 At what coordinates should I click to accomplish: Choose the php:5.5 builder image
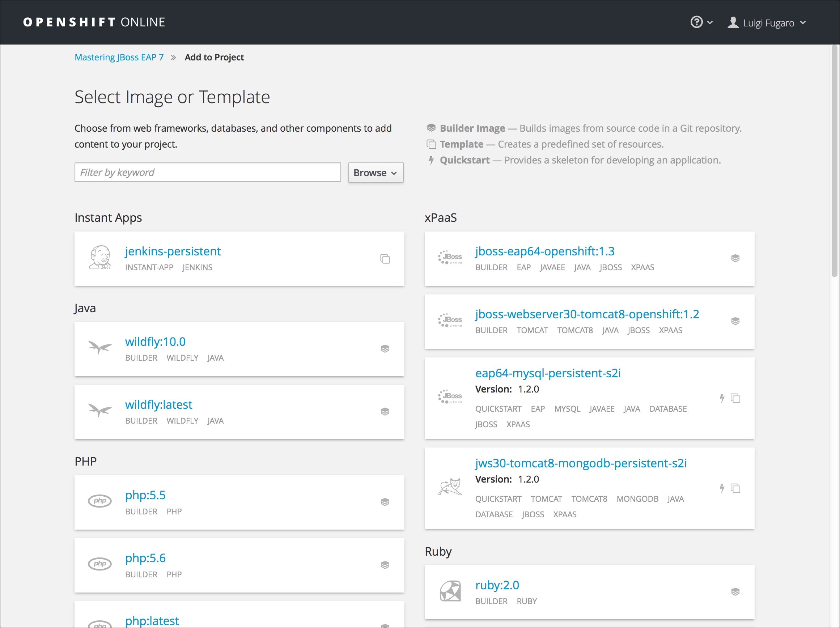coord(145,496)
